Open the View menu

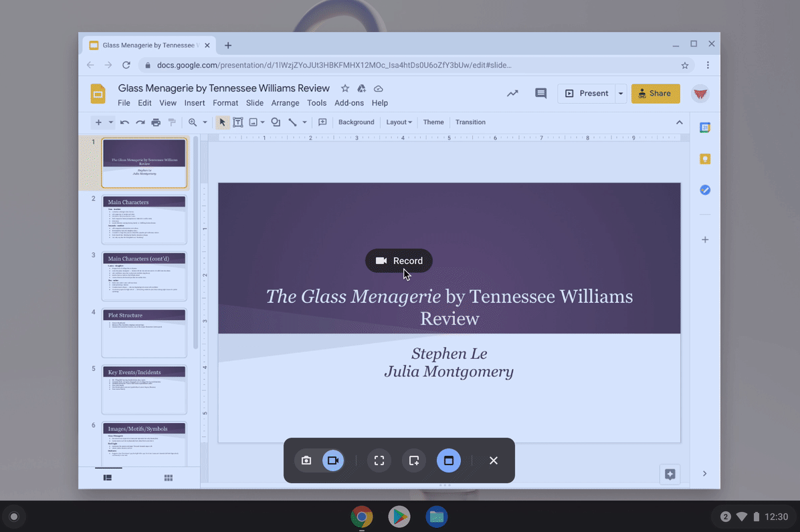(x=168, y=103)
